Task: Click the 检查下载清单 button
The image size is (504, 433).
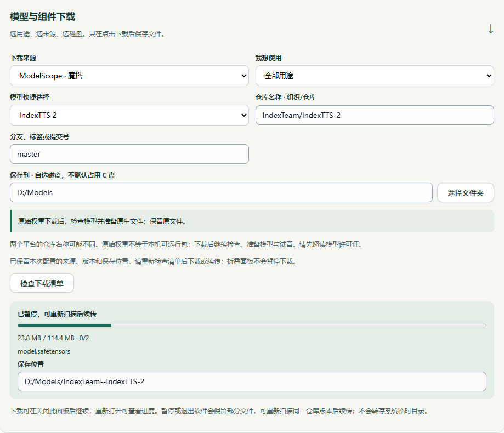Action: 42,283
